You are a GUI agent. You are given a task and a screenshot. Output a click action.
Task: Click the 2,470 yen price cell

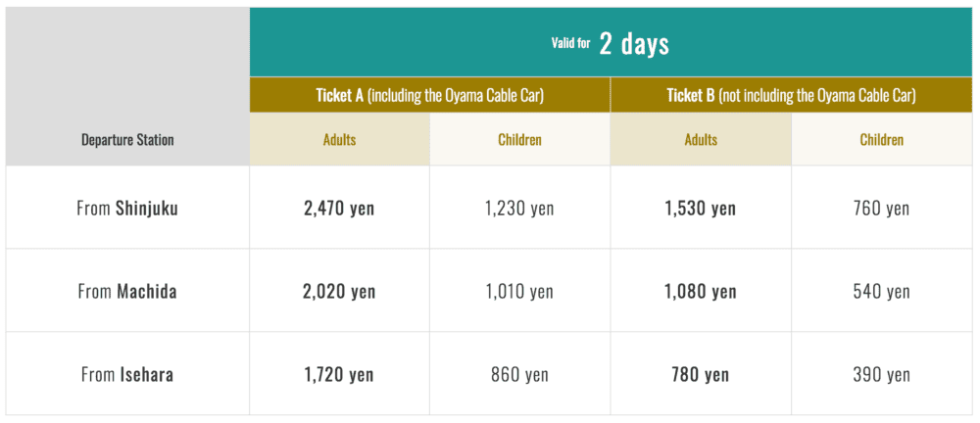click(x=339, y=208)
